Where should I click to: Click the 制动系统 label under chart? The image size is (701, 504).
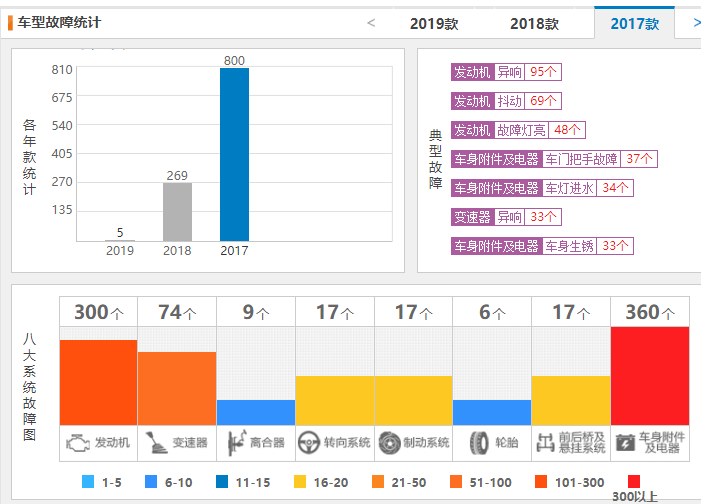pos(426,443)
